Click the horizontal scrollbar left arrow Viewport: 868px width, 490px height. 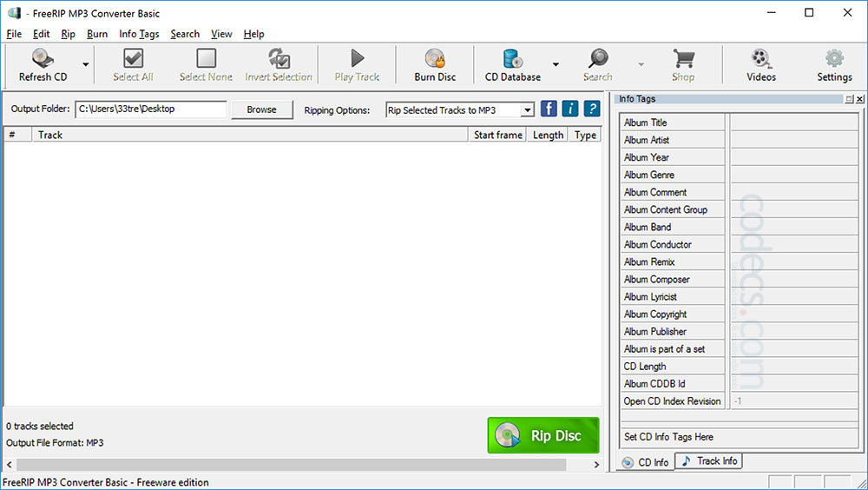click(10, 465)
